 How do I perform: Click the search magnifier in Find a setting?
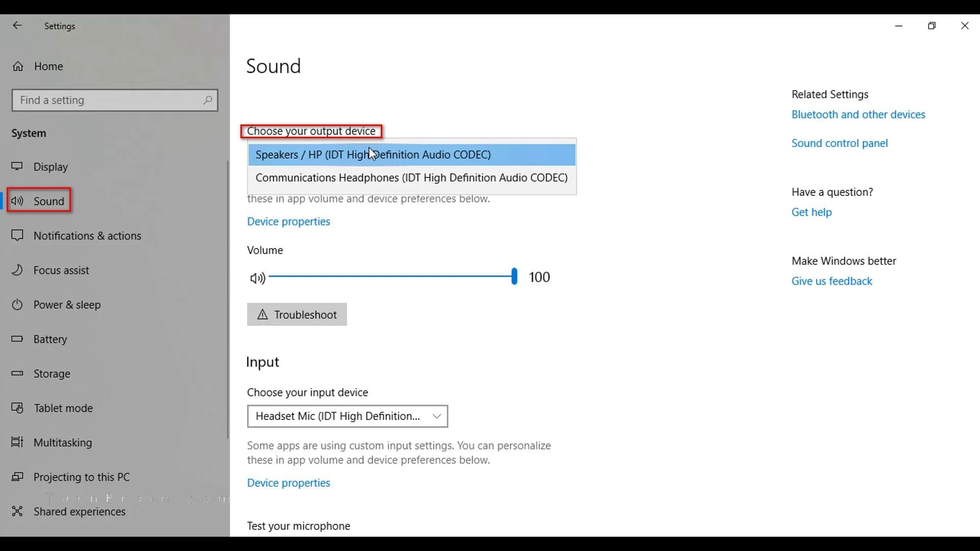pos(207,100)
